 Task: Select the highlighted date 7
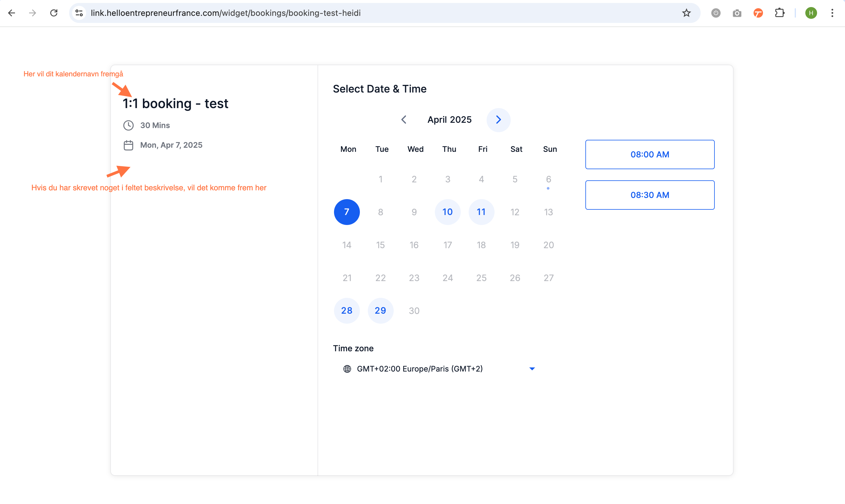tap(347, 212)
